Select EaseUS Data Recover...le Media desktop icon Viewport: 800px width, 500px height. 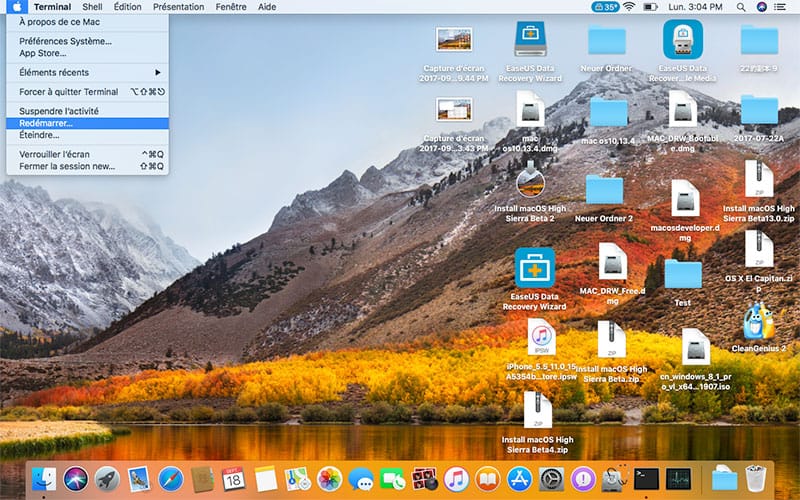[683, 40]
